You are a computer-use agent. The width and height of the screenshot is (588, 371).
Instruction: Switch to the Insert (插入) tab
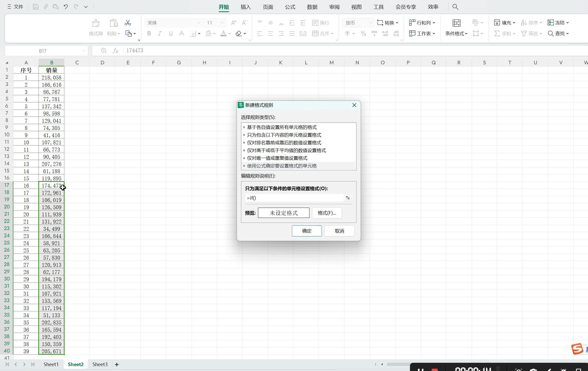click(x=246, y=7)
